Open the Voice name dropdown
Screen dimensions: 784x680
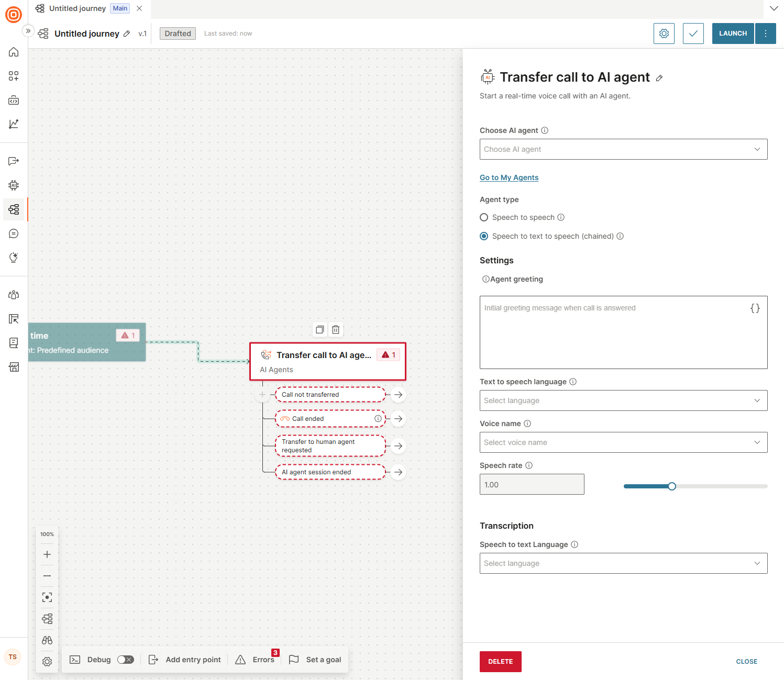[x=623, y=442]
